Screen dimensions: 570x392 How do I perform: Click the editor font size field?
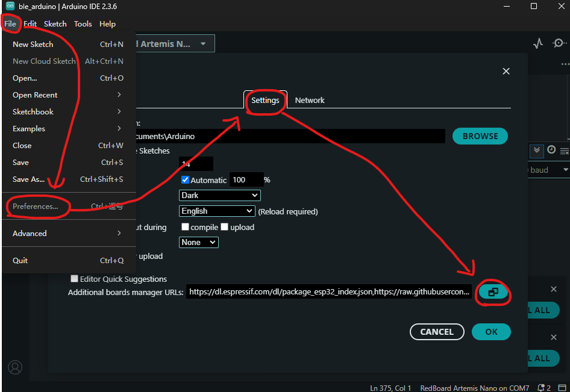[x=196, y=164]
